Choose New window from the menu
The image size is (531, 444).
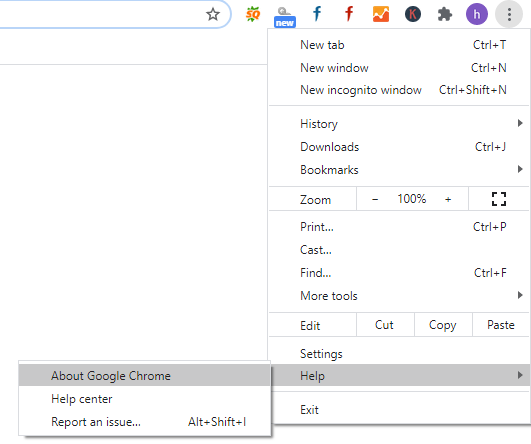(399, 68)
